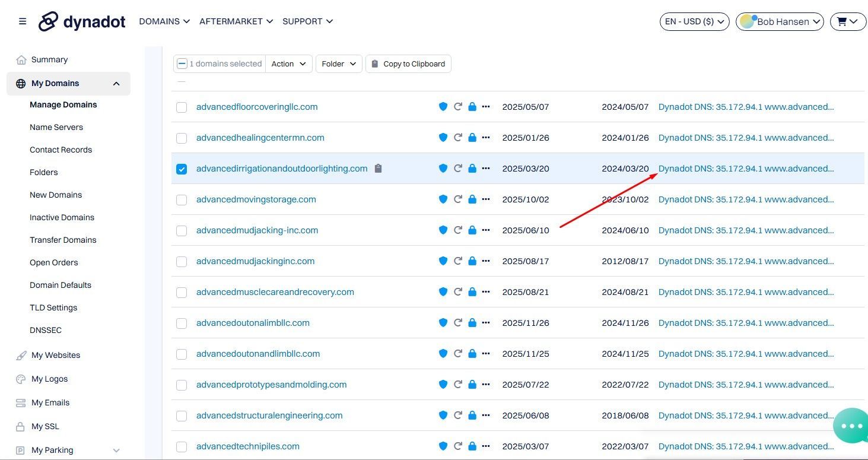The width and height of the screenshot is (868, 460).
Task: Open the live chat bubble
Action: pyautogui.click(x=851, y=426)
